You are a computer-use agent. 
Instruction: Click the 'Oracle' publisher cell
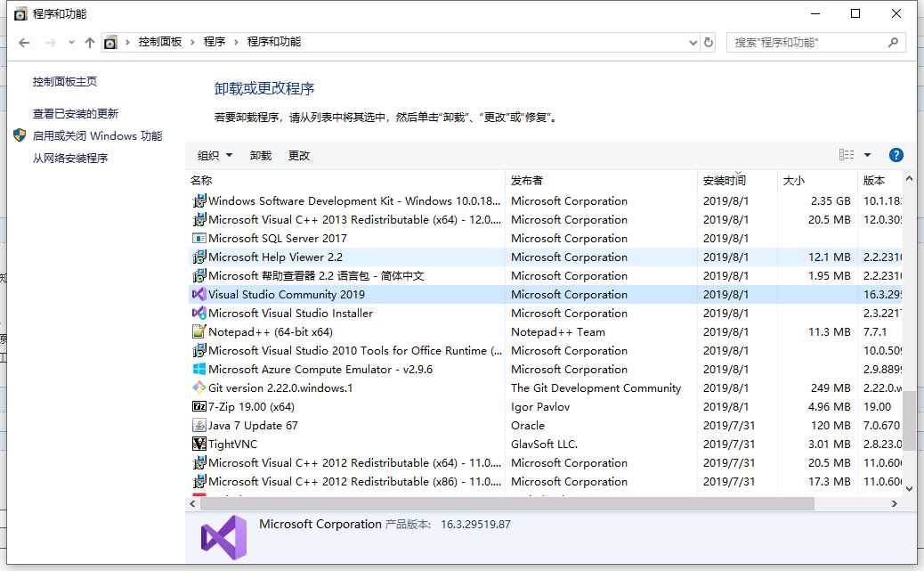[528, 425]
